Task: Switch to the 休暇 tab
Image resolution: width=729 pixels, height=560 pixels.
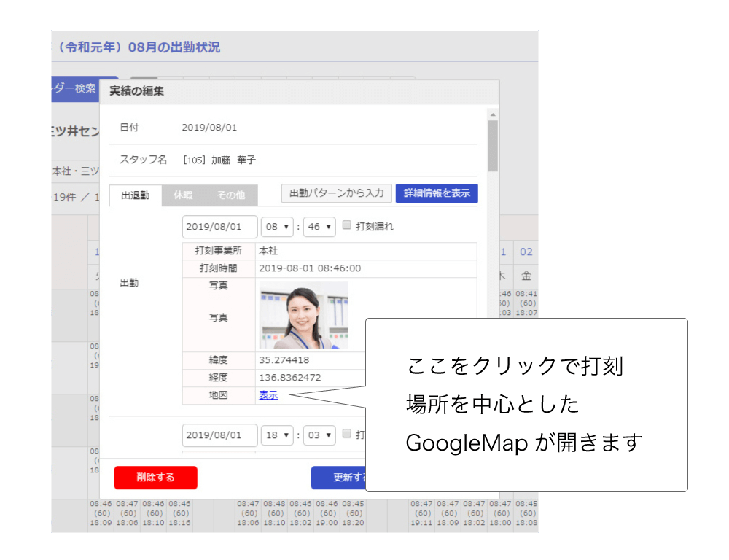Action: click(183, 195)
